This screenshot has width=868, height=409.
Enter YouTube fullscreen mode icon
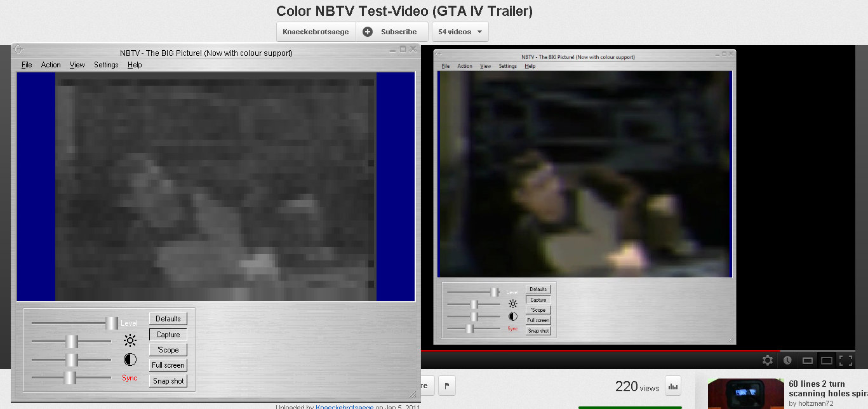point(846,360)
